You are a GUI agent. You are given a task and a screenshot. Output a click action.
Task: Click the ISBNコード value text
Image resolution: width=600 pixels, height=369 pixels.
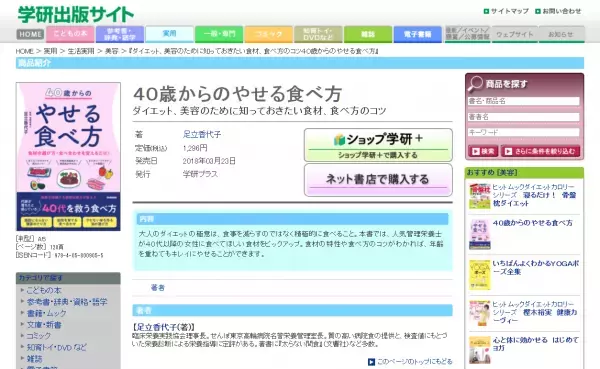tap(79, 255)
